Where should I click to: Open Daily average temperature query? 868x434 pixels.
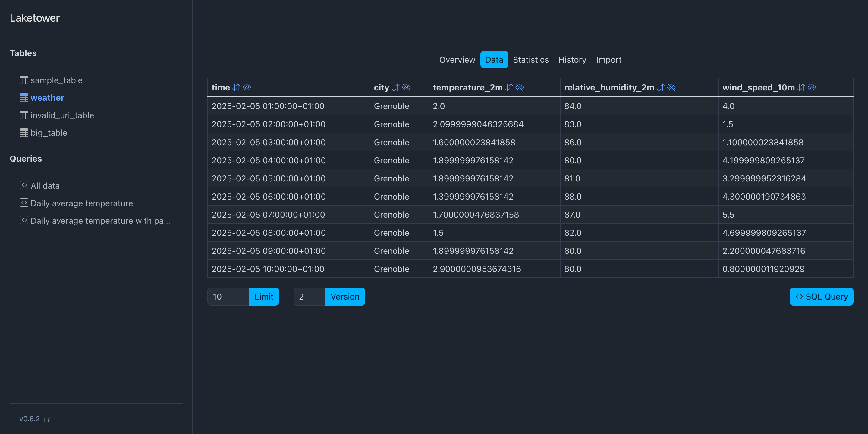point(82,203)
